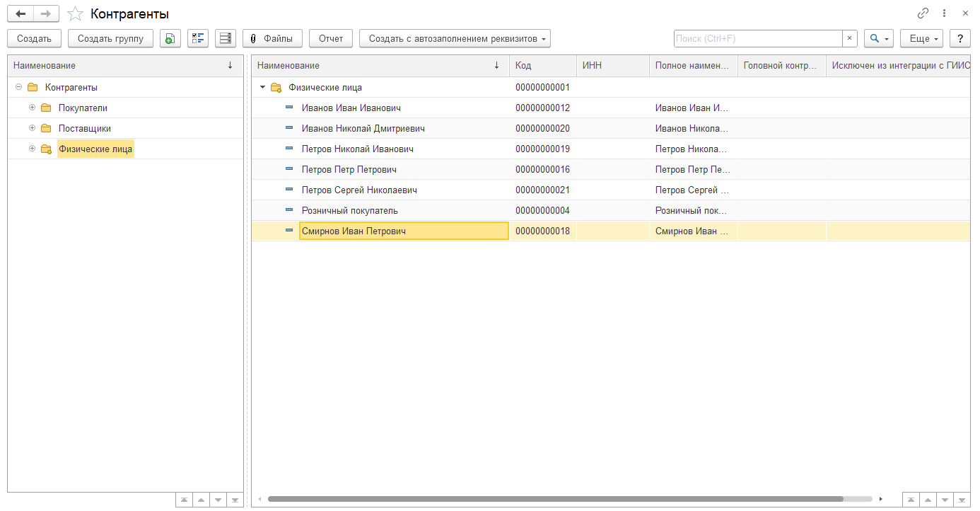Sort left panel by Наименование column header

(125, 65)
